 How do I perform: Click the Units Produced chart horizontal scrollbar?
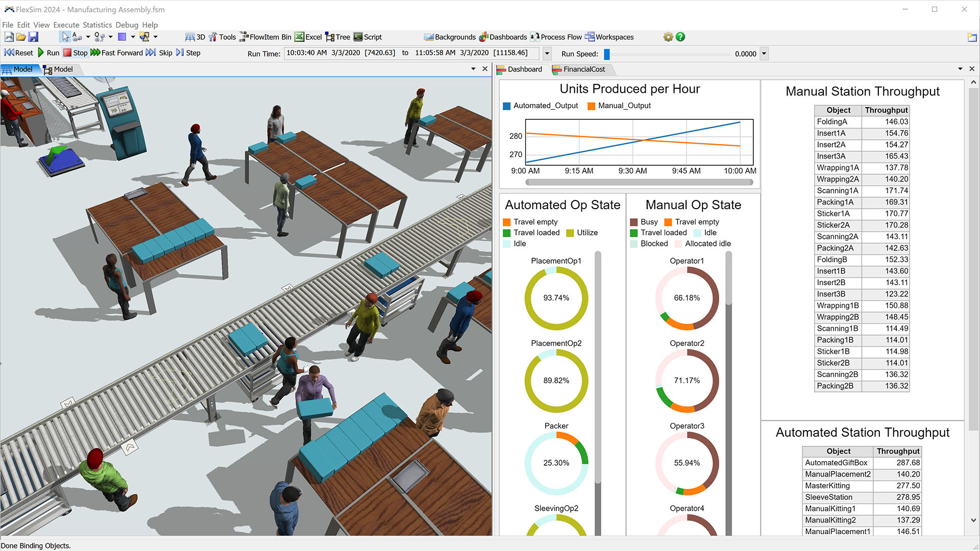click(639, 182)
